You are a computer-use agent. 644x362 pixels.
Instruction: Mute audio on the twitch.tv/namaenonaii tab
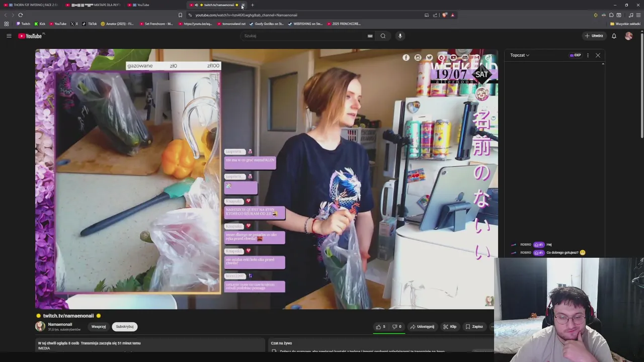[196, 5]
